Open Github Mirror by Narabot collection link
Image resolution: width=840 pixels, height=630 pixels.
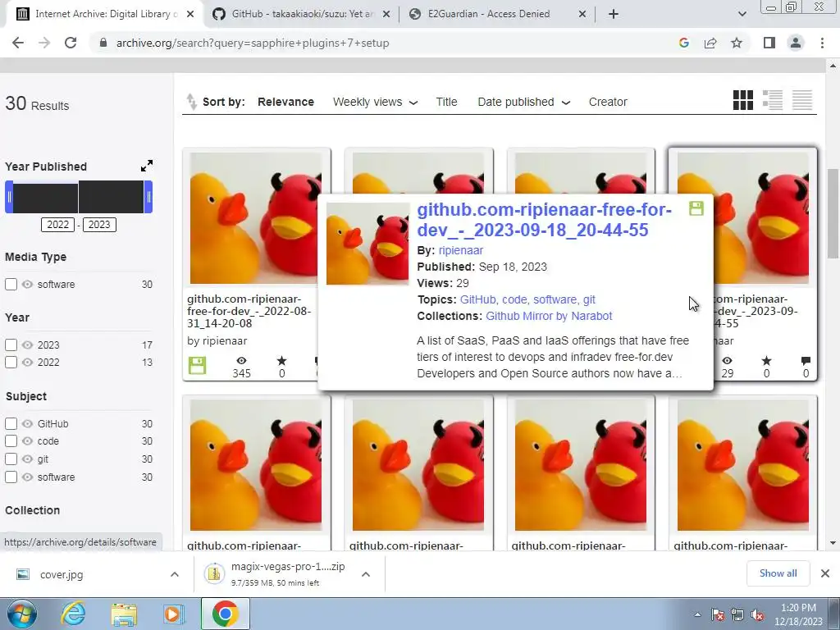coord(549,316)
